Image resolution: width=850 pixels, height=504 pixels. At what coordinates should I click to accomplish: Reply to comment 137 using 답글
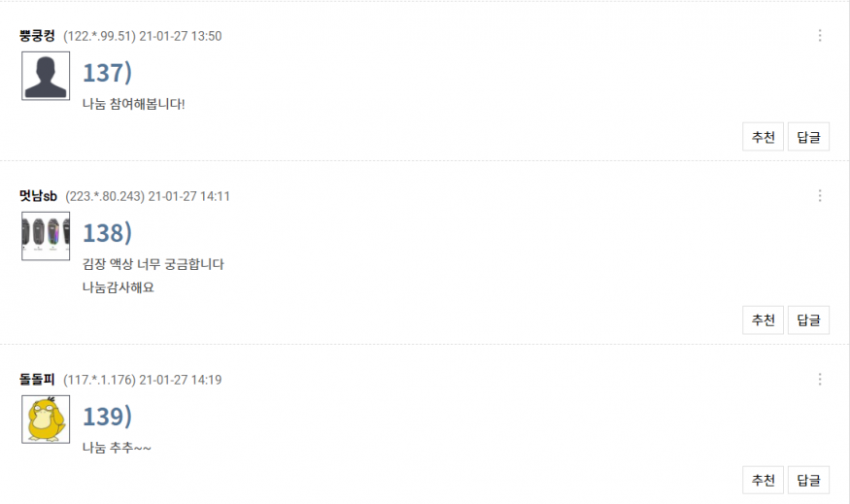coord(808,137)
